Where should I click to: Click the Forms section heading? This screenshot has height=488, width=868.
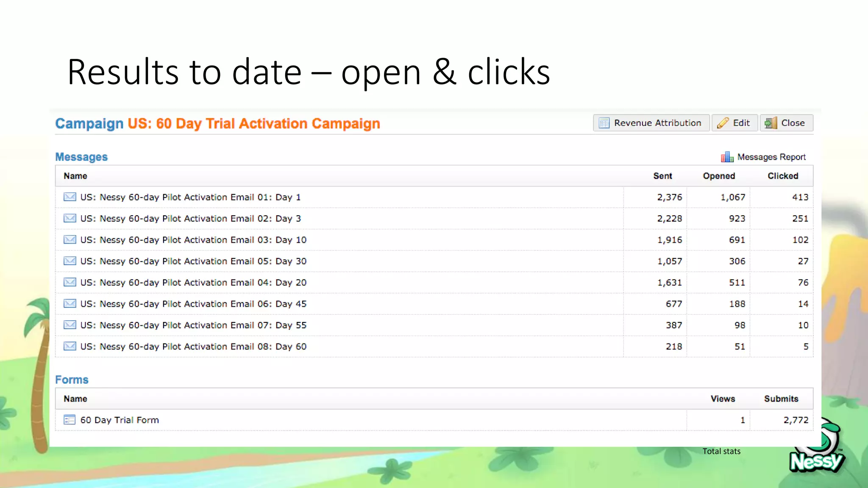point(72,380)
